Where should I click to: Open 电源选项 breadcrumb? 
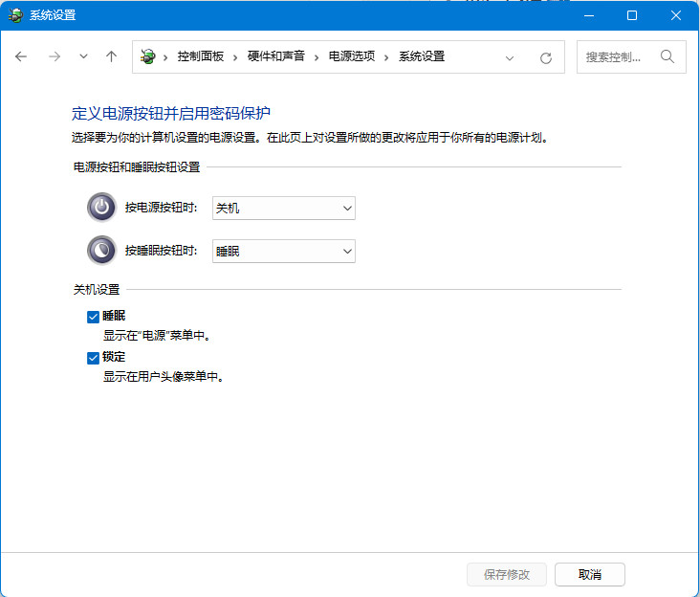coord(352,56)
